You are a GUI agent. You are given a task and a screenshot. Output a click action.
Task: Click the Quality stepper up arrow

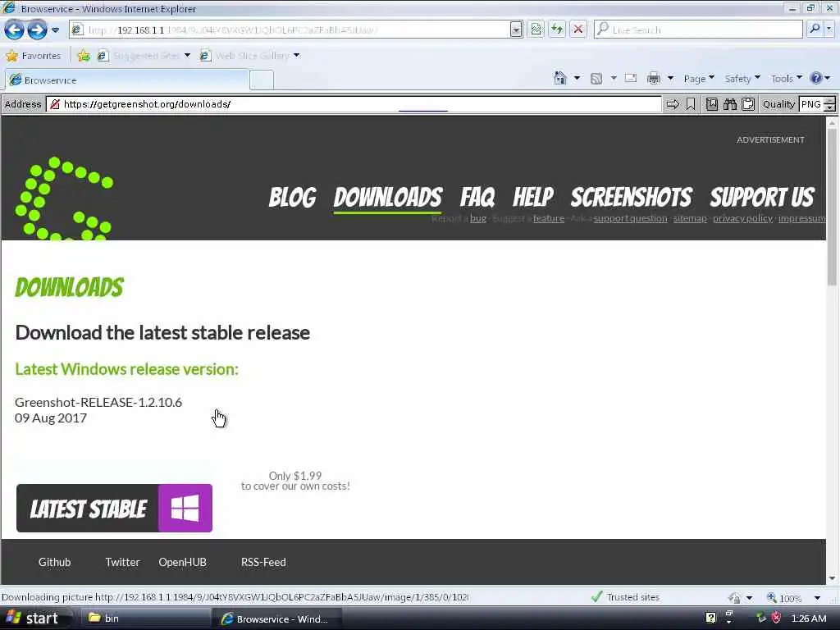tap(830, 100)
